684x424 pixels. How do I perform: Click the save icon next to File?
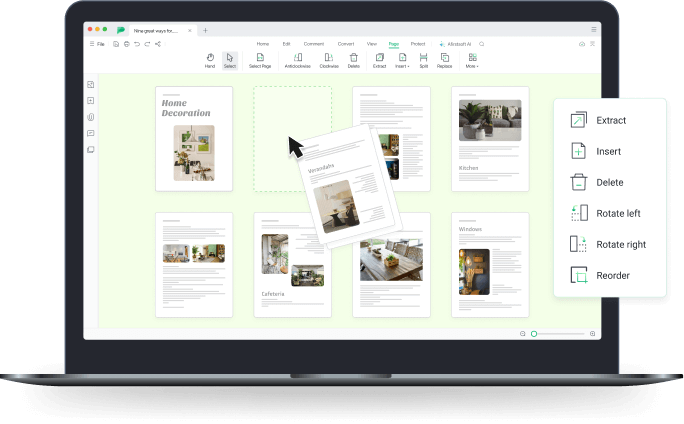pos(116,44)
